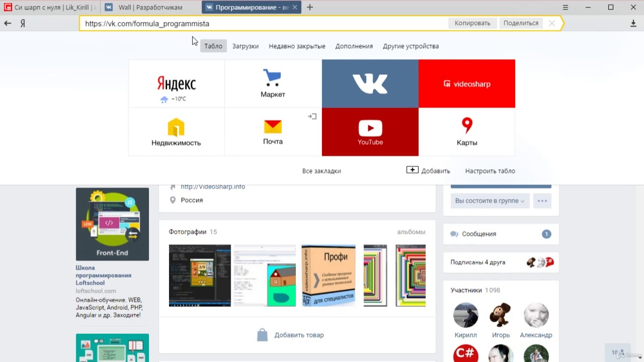Open the Сообщения item in sidebar
The image size is (644, 362).
[x=501, y=234]
